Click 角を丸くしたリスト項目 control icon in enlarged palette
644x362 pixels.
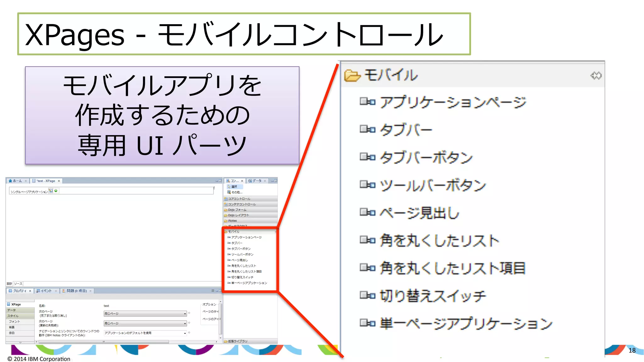(368, 268)
